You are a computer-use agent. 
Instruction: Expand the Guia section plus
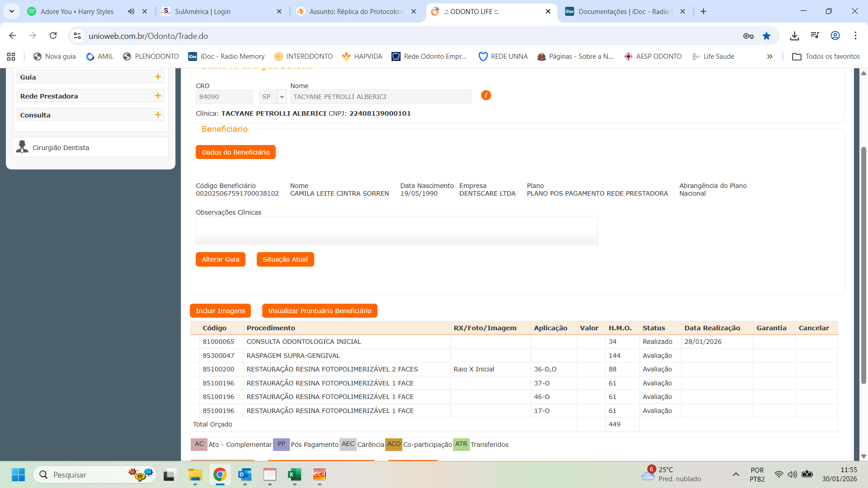(158, 77)
